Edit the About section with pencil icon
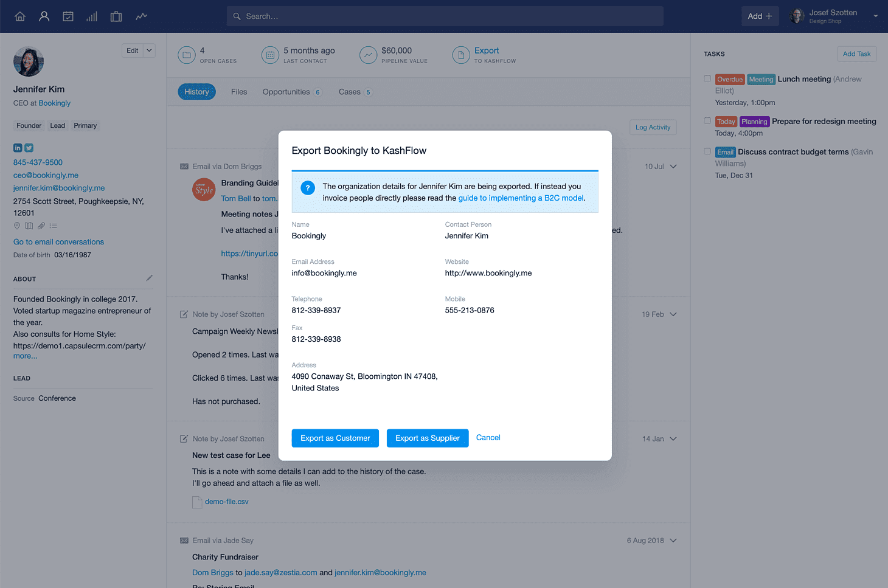888x588 pixels. tap(150, 278)
